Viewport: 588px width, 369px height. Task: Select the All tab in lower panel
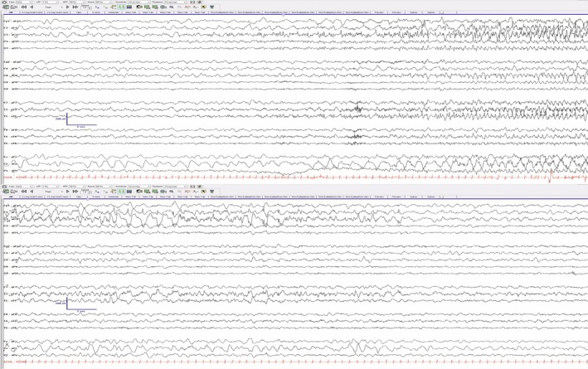tap(11, 197)
